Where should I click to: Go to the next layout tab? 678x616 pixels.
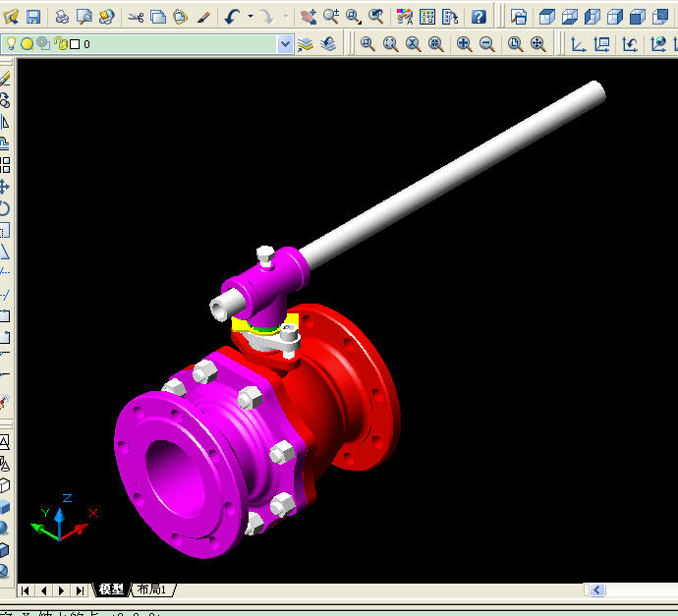61,590
